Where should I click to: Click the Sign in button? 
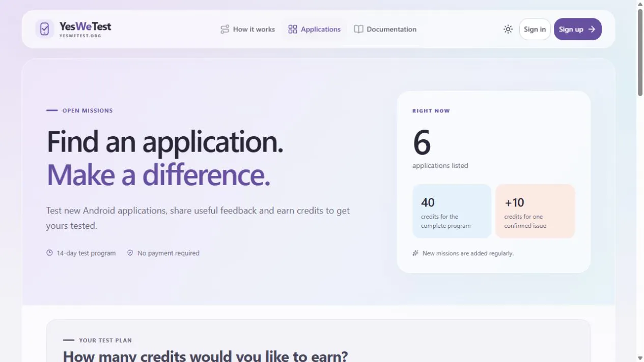tap(535, 29)
